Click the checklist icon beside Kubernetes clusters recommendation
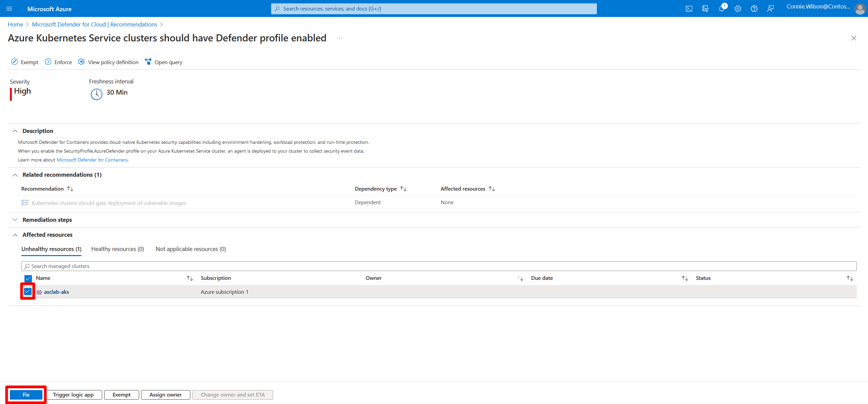 [x=25, y=203]
